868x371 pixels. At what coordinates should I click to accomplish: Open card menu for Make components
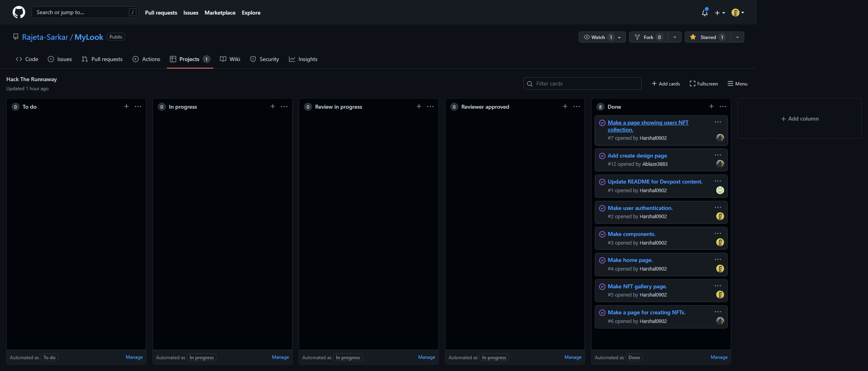click(x=718, y=234)
